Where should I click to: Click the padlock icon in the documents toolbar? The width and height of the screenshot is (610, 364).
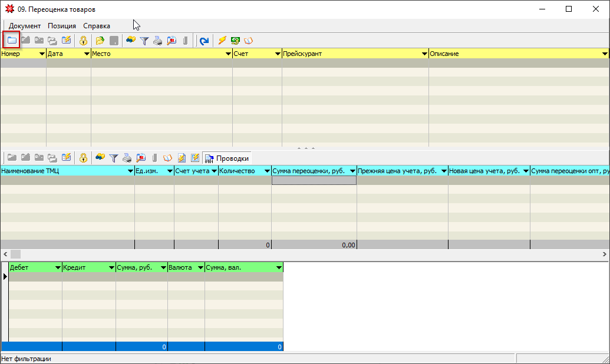[x=83, y=41]
